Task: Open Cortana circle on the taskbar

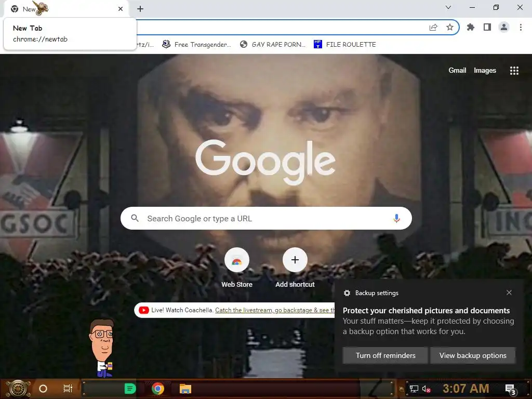Action: (43, 389)
